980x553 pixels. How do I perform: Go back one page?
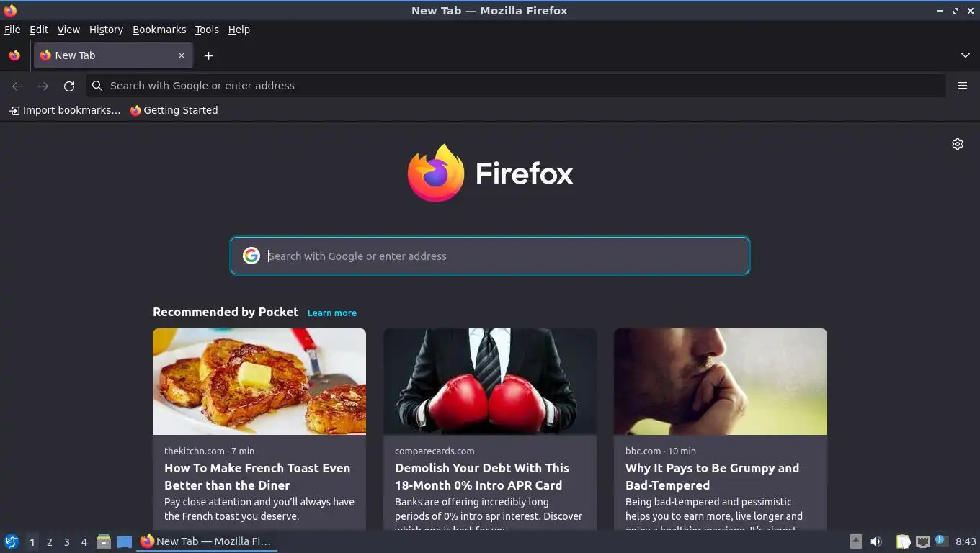coord(17,86)
